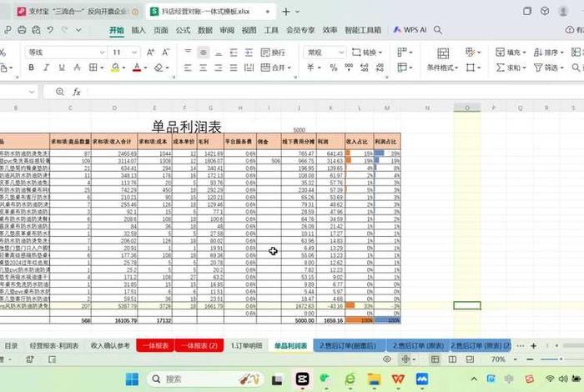Expand the quick access toolbar customize chevron
This screenshot has height=392, width=584.
tap(78, 30)
